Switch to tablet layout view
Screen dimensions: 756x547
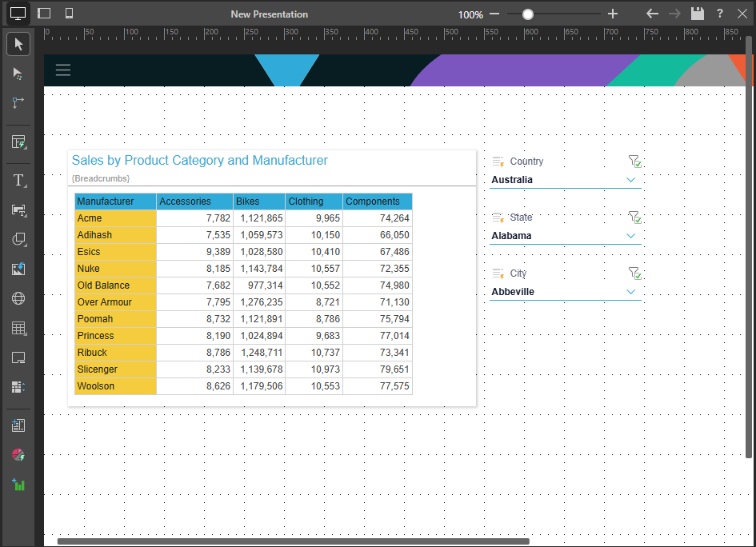(x=44, y=14)
